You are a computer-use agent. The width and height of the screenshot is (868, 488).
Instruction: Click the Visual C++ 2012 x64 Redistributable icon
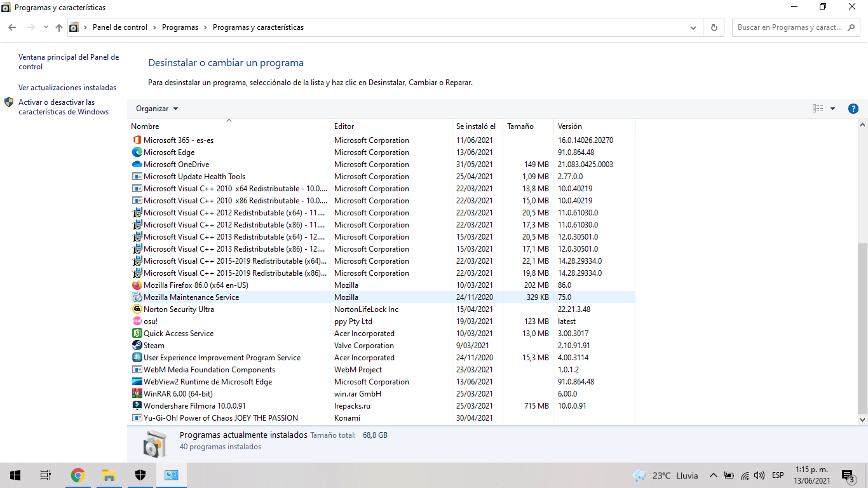(137, 213)
